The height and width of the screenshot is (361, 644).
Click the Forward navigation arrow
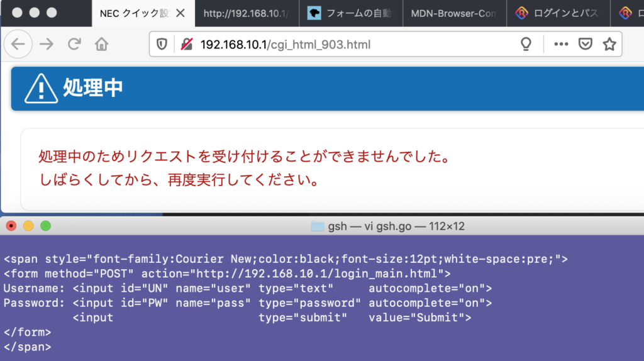[47, 44]
